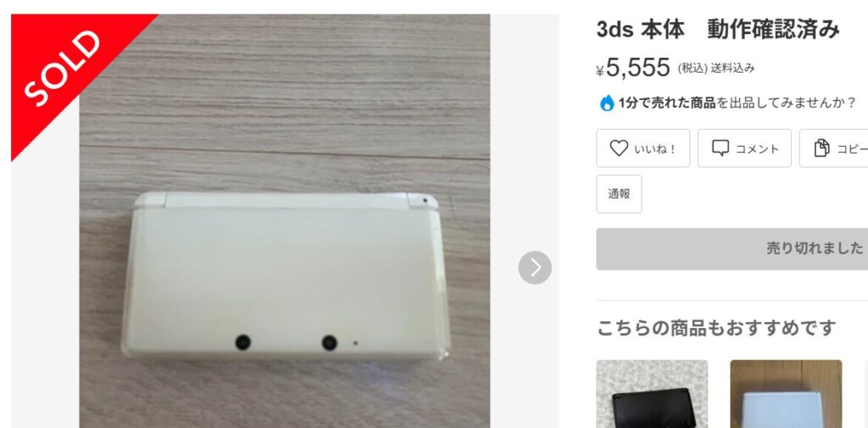Select the black 3DS recommended thumbnail
The width and height of the screenshot is (868, 428).
pos(652,393)
